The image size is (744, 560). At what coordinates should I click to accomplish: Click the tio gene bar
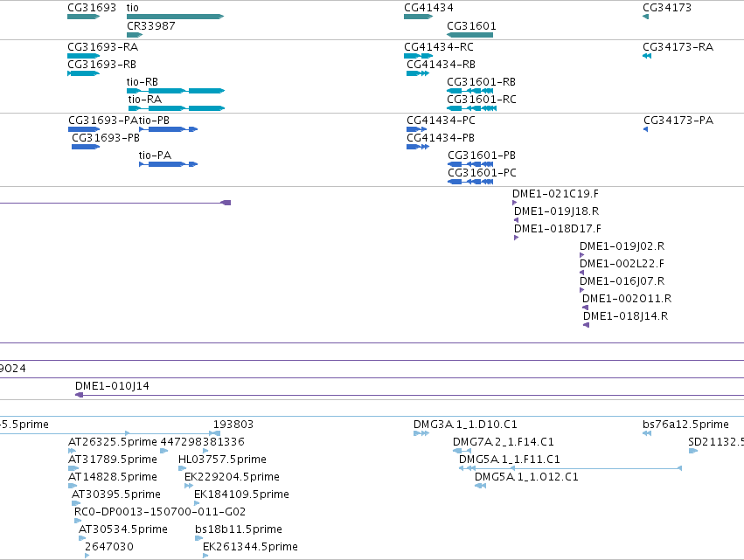pyautogui.click(x=175, y=17)
